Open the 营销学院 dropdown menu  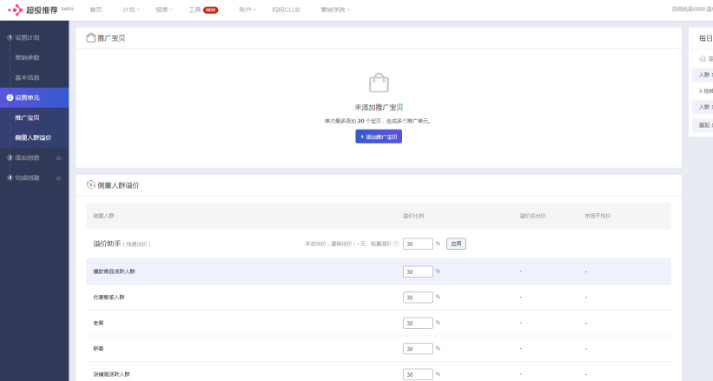[x=335, y=10]
